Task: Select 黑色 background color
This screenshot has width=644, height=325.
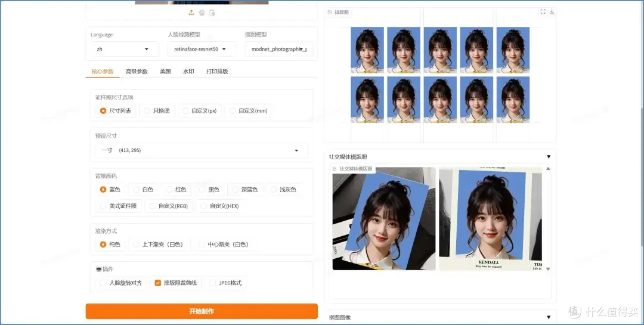Action: point(209,190)
